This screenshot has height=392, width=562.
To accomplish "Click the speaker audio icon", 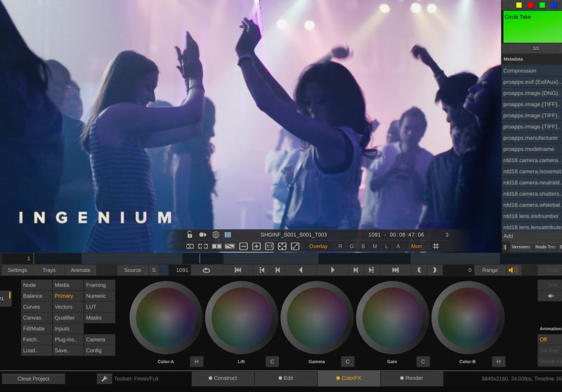I will 514,270.
